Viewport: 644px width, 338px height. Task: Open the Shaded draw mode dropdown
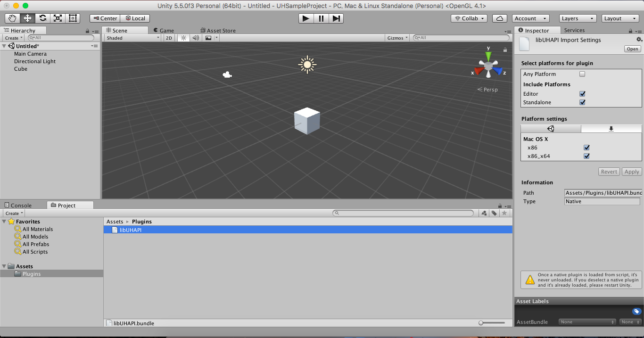coord(133,38)
